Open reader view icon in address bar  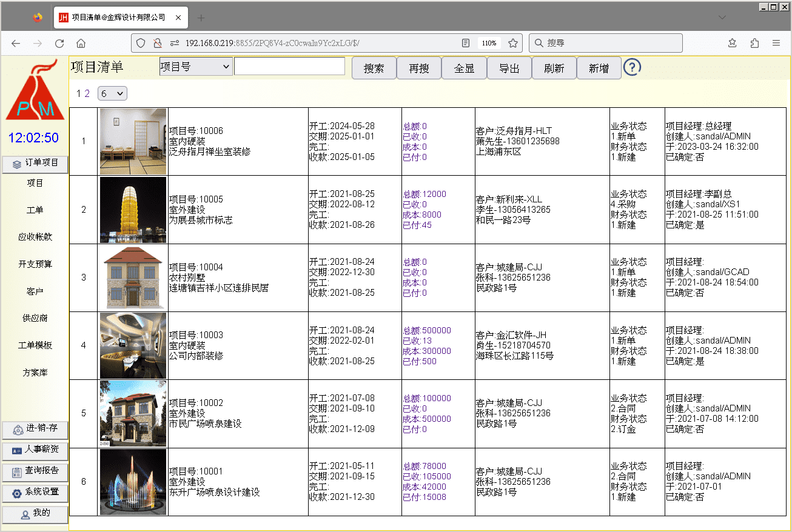point(466,43)
